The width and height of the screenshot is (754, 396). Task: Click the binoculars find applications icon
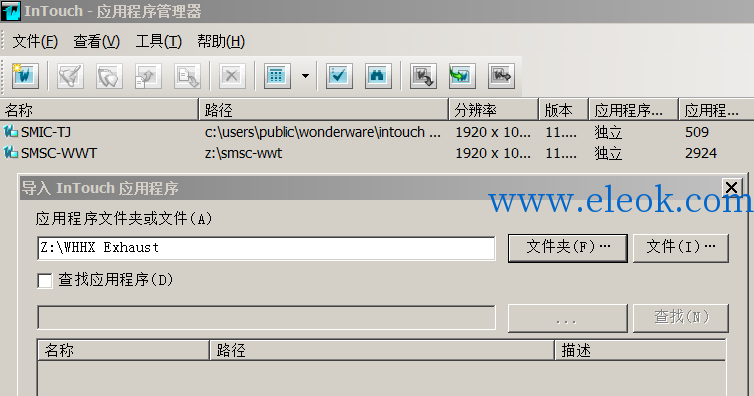[x=378, y=75]
